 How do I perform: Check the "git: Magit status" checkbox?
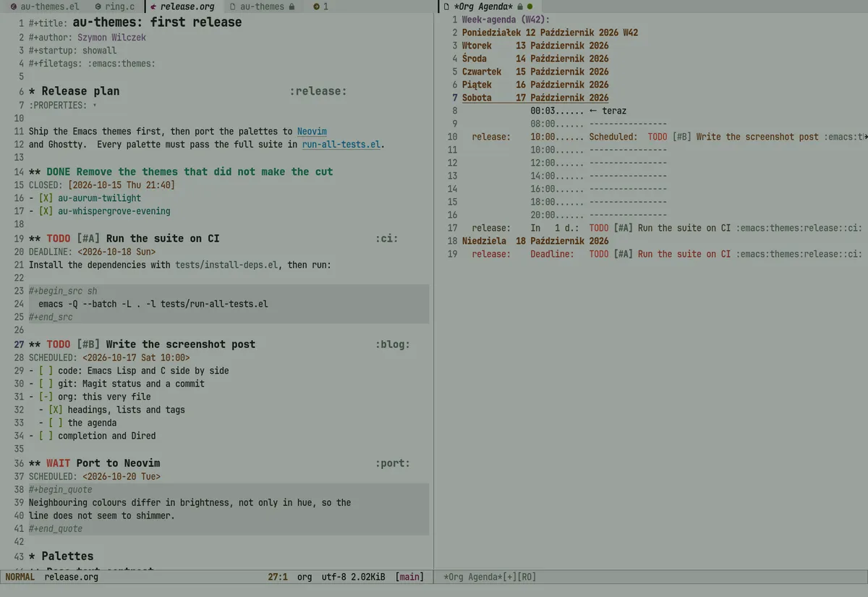(x=46, y=384)
